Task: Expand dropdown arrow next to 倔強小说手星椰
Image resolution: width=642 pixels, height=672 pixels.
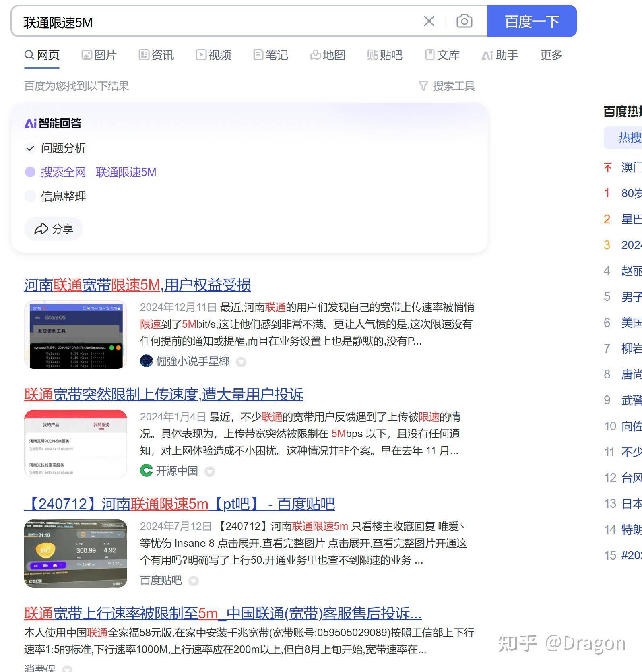Action: [x=241, y=362]
